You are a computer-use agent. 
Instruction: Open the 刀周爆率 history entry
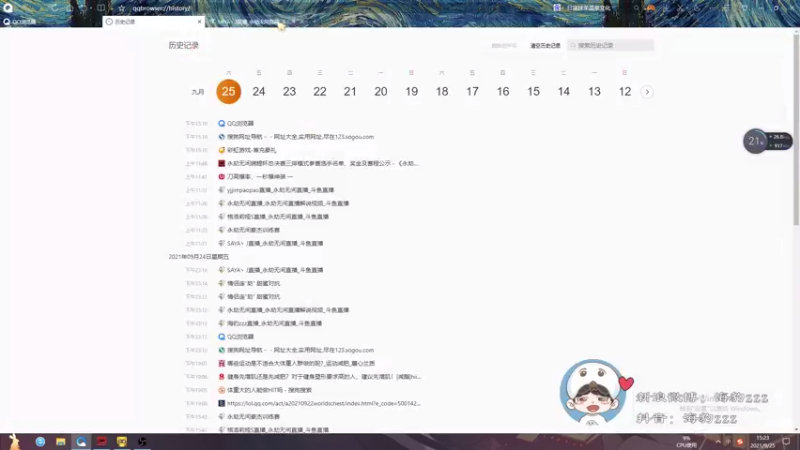[x=260, y=177]
